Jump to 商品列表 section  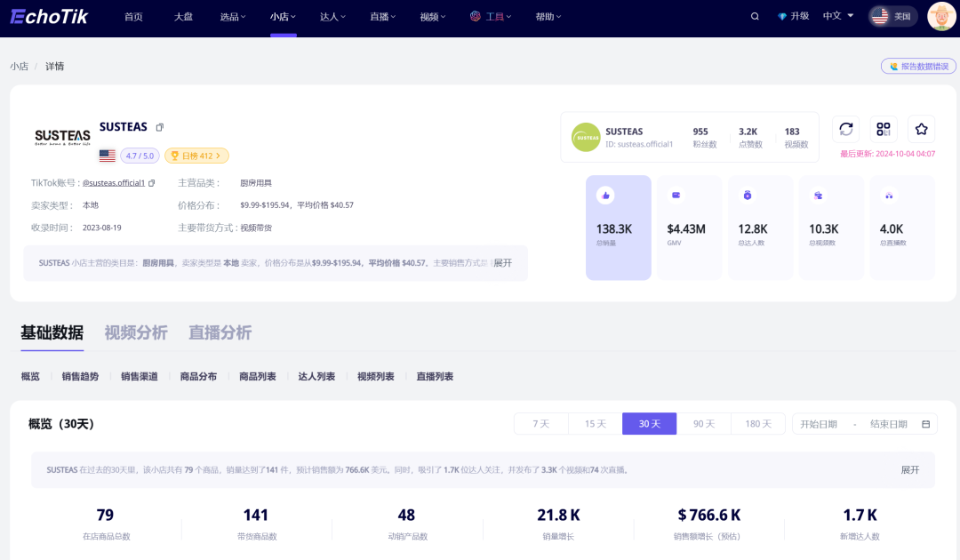[257, 376]
